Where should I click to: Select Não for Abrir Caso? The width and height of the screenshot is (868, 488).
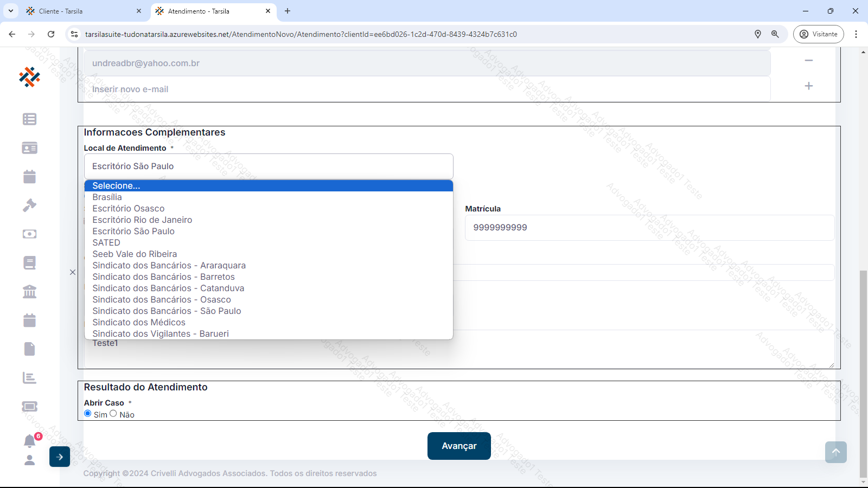click(113, 414)
